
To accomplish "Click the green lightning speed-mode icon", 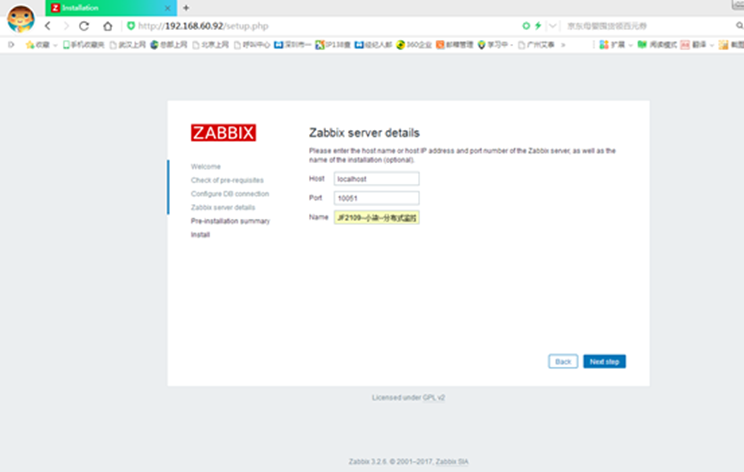I will point(538,26).
